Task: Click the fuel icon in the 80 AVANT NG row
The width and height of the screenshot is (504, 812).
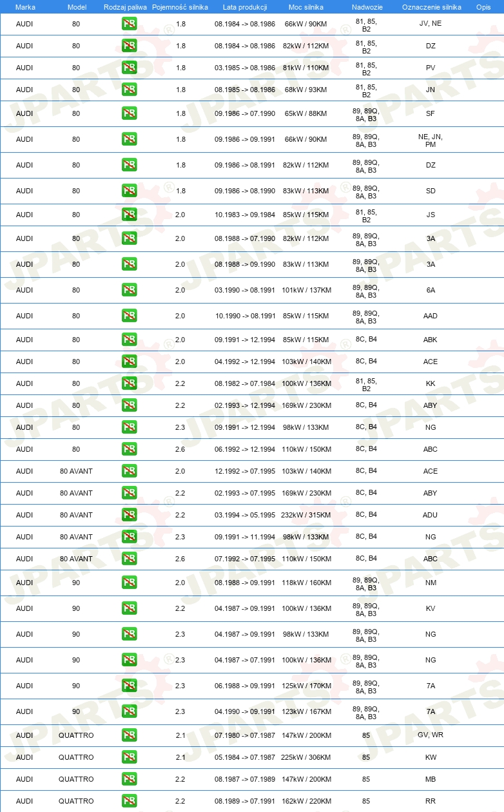Action: point(129,537)
